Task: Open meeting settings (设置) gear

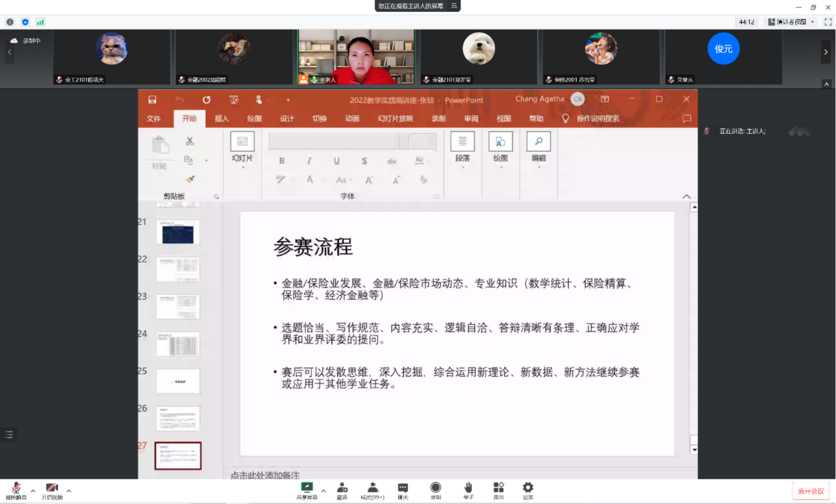Action: tap(528, 490)
